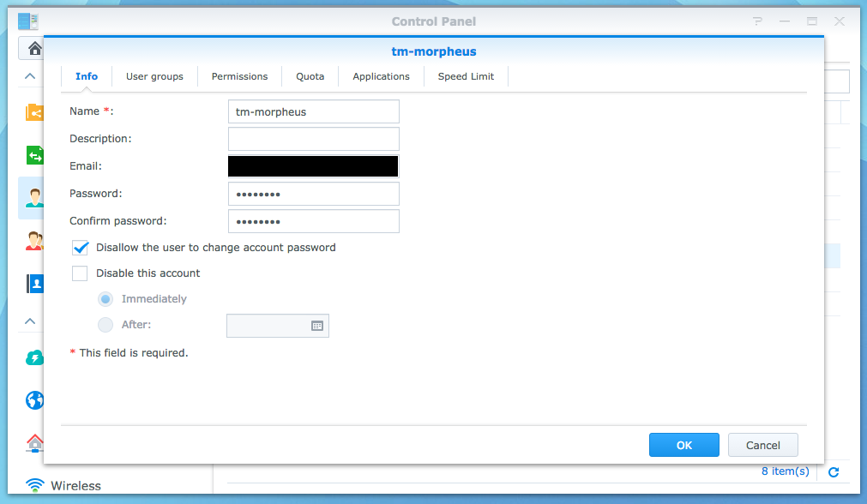
Task: Open the Permissions tab
Action: coord(239,76)
